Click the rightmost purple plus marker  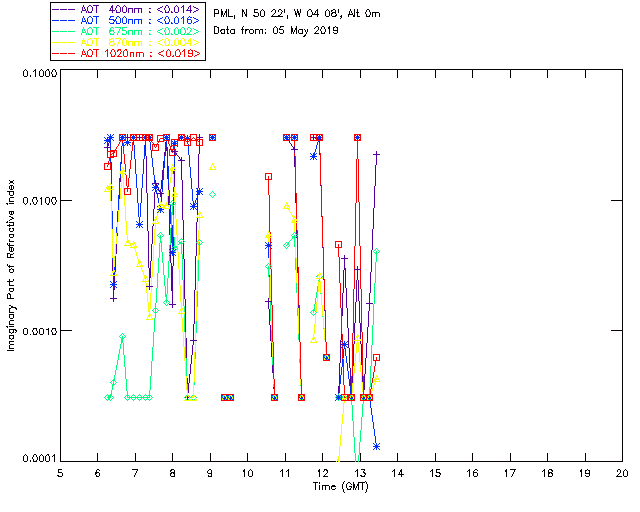coord(376,154)
